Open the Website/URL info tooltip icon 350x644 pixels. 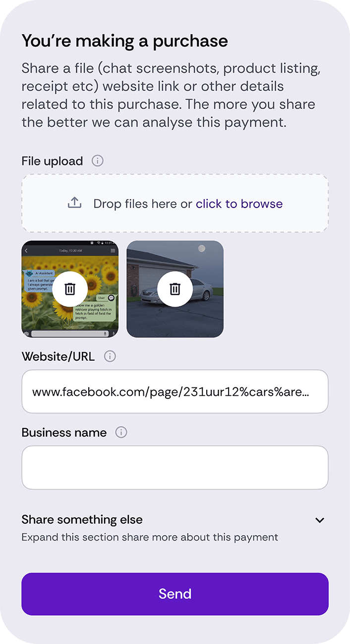click(x=110, y=356)
